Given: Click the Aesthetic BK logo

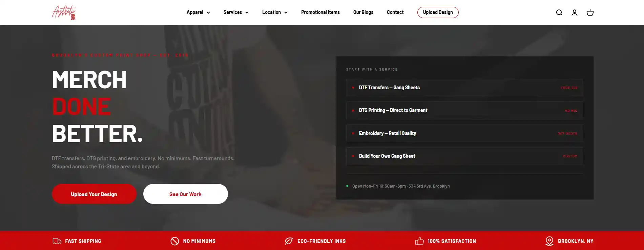Looking at the screenshot, I should [x=64, y=13].
